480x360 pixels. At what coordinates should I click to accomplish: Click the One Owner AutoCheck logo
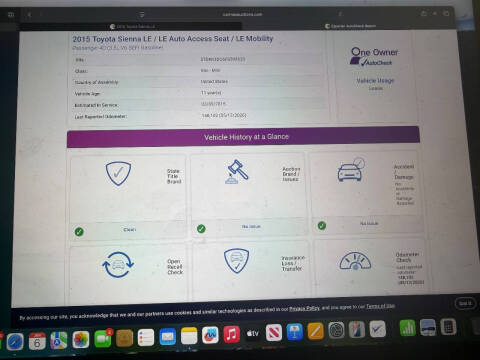374,56
